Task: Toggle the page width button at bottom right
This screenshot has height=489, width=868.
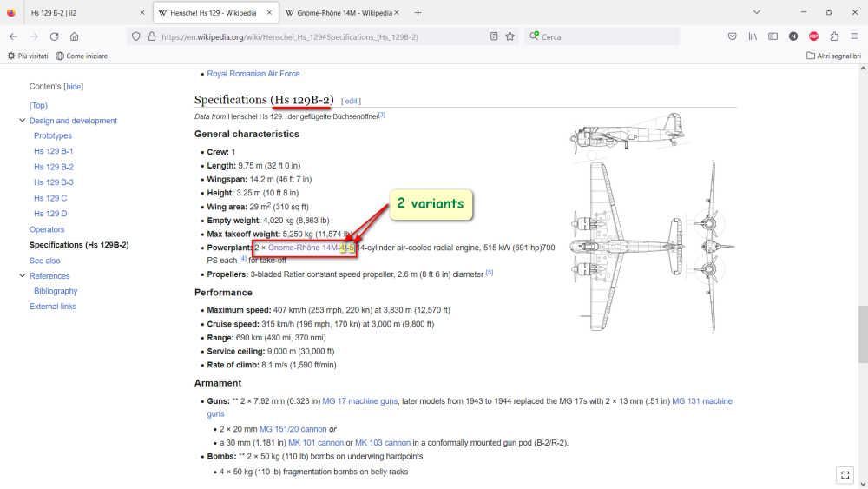Action: click(x=845, y=474)
